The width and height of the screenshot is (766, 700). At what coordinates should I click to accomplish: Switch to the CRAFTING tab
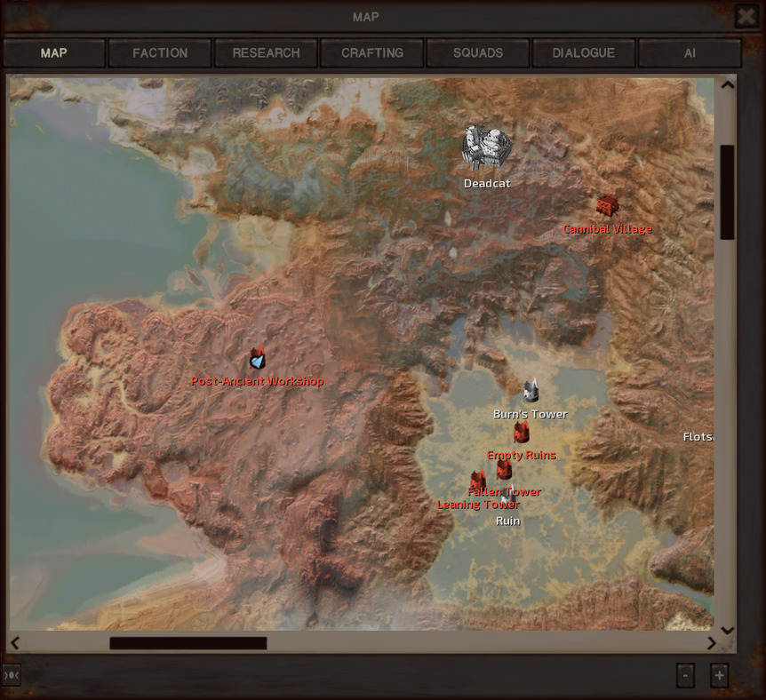(x=371, y=52)
